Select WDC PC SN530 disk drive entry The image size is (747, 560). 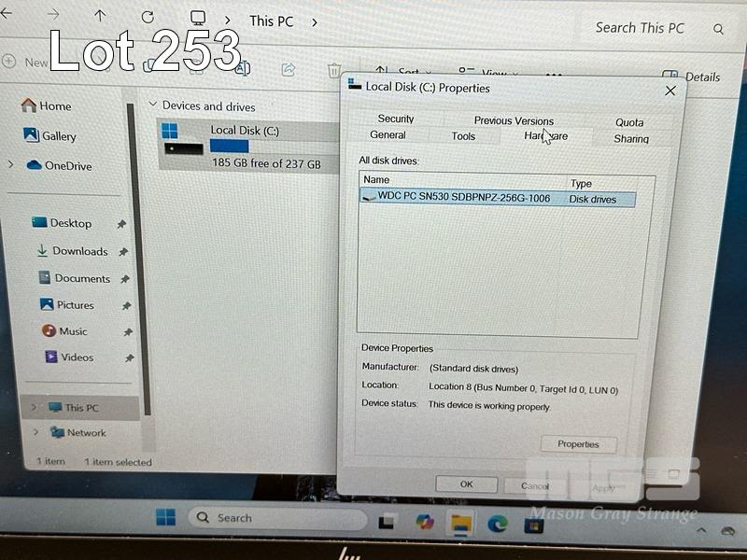[463, 198]
